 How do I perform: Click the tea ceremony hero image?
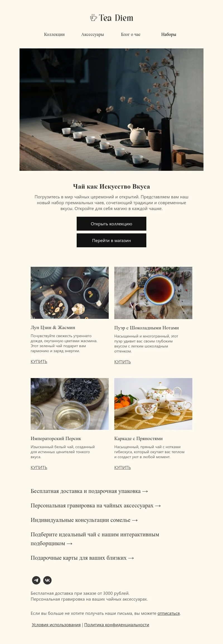tap(111, 110)
